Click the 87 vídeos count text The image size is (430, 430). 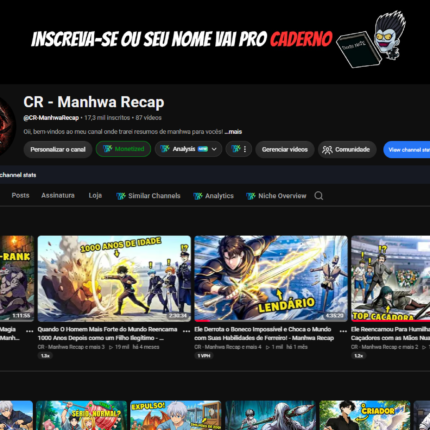[148, 118]
